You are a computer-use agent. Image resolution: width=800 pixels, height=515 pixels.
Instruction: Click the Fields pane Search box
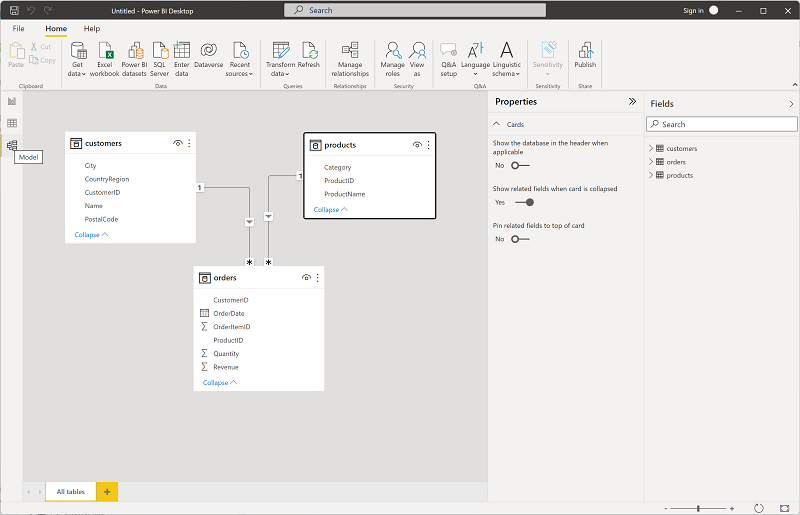(721, 124)
